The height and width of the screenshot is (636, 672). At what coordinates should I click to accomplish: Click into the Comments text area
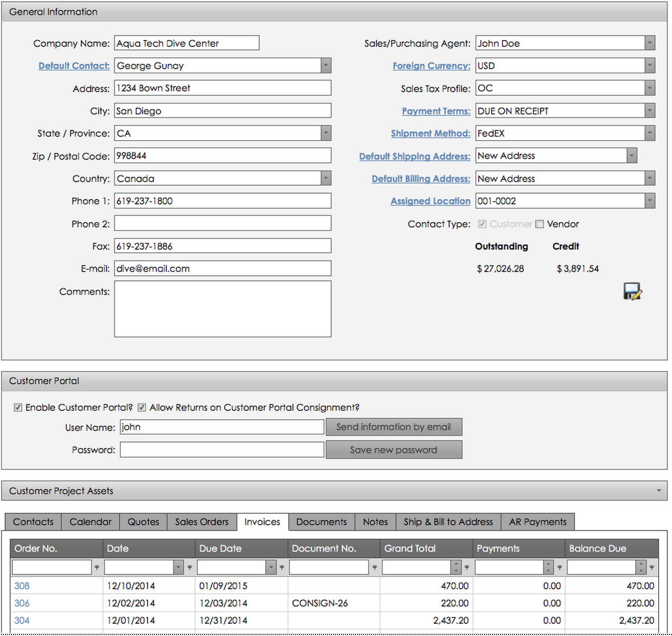[223, 309]
